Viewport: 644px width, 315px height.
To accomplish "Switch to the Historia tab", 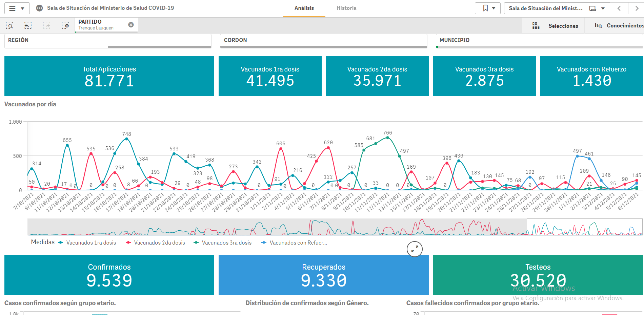I will pos(346,8).
